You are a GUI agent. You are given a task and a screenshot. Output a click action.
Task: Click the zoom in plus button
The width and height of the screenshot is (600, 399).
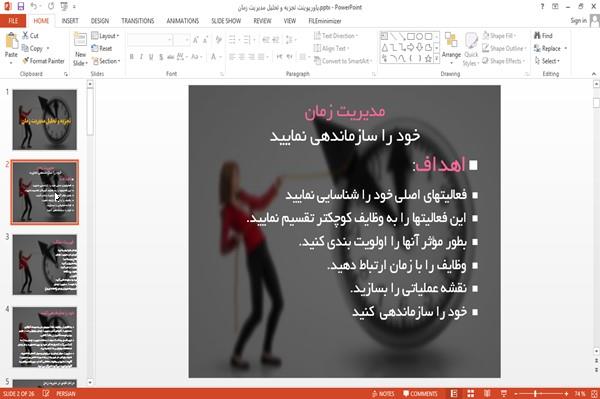(x=566, y=394)
